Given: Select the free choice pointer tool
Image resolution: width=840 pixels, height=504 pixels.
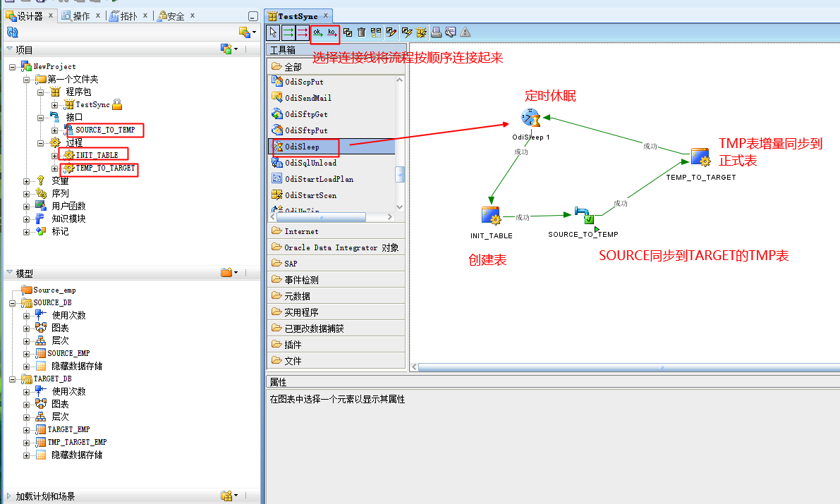Looking at the screenshot, I should click(273, 32).
